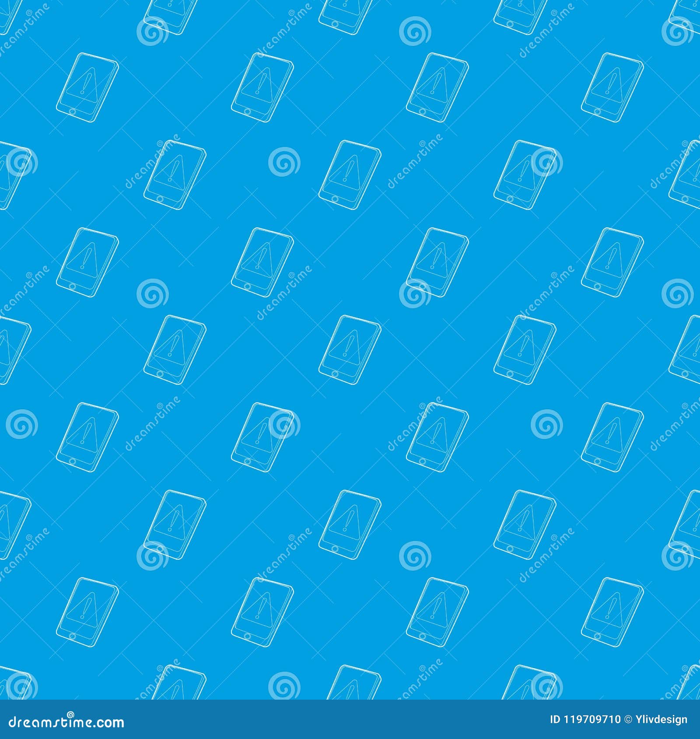This screenshot has width=700, height=739.
Task: Click the author name Ylivdesign
Action: (x=662, y=719)
